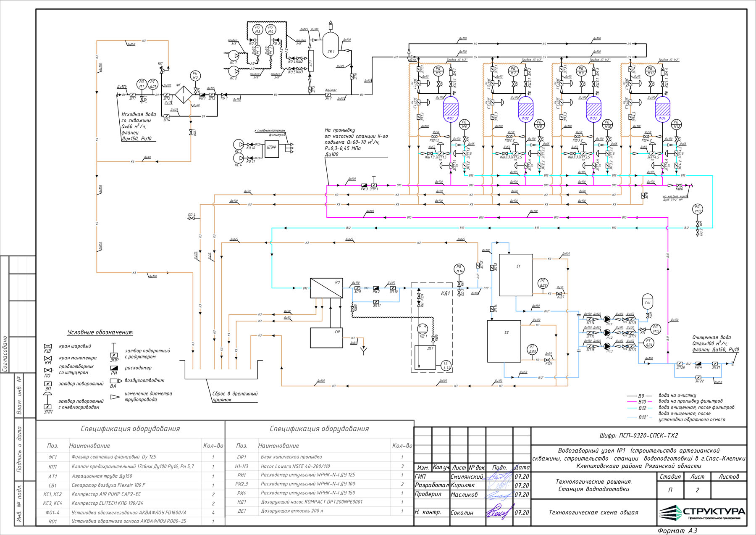
Task: Click the ШУФ control cabinet box
Action: point(272,147)
